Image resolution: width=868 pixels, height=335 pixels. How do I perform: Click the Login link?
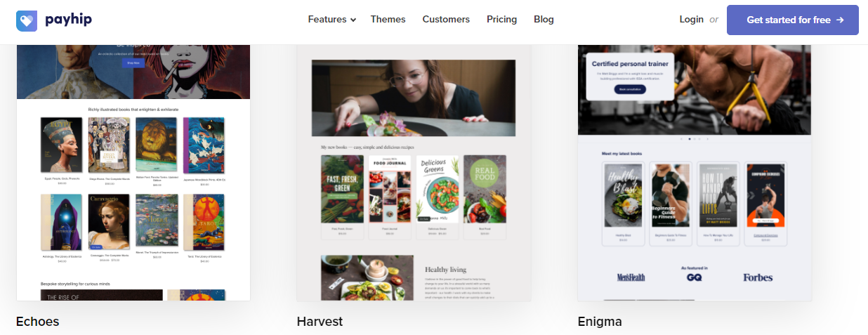coord(691,19)
